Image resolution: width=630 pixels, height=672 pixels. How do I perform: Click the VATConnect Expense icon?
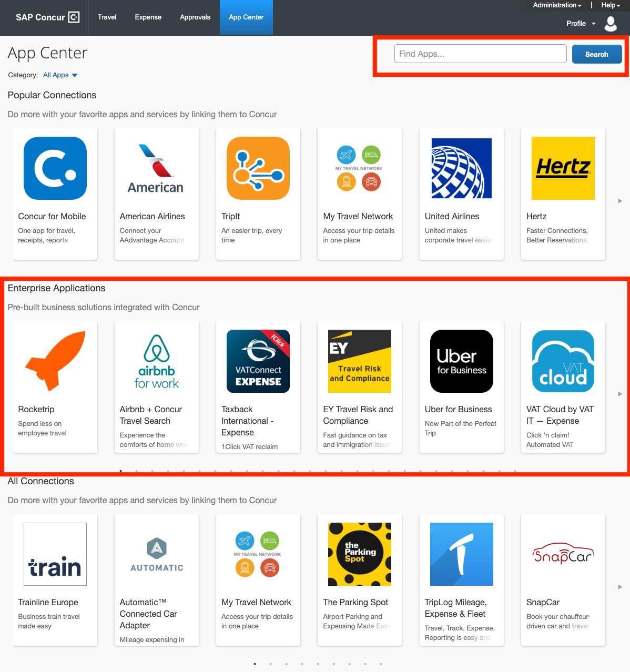[258, 361]
